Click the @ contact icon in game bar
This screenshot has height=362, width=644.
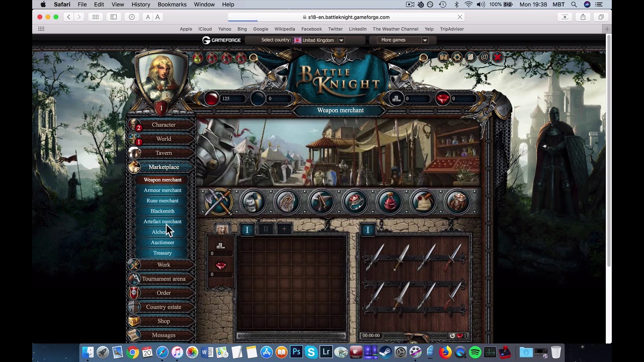pyautogui.click(x=484, y=57)
